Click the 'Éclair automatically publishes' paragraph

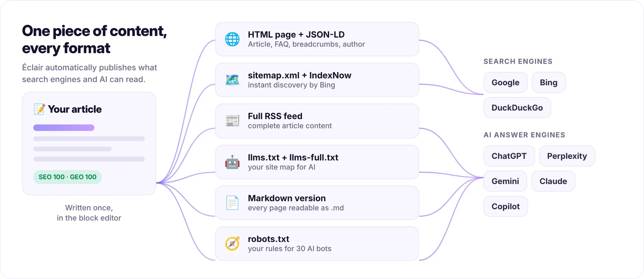89,73
